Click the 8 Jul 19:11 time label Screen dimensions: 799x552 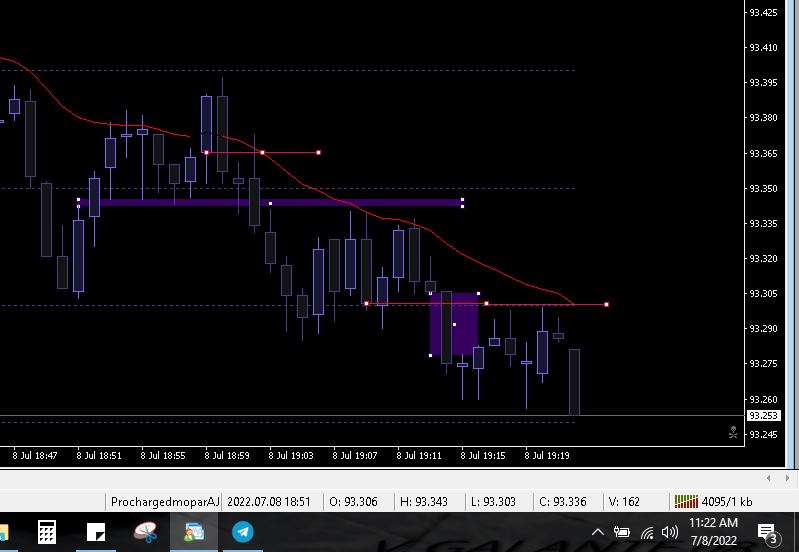pyautogui.click(x=419, y=455)
